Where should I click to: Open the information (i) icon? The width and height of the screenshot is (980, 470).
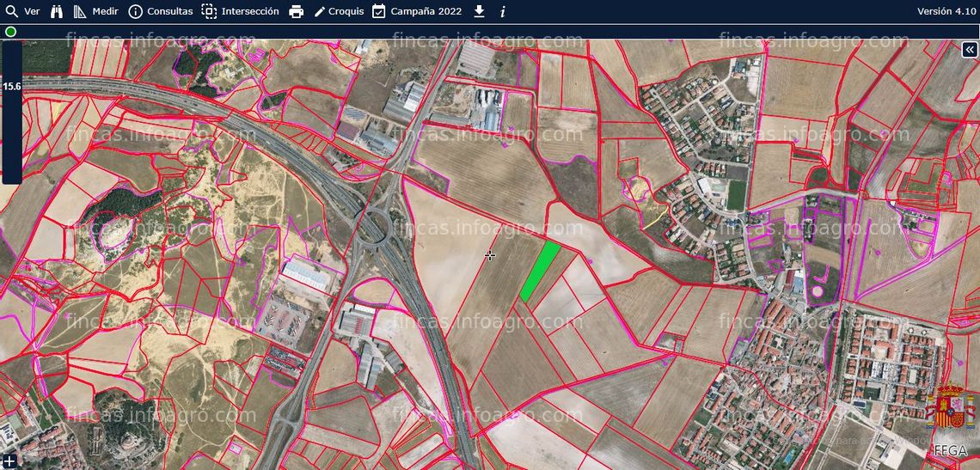[x=503, y=12]
